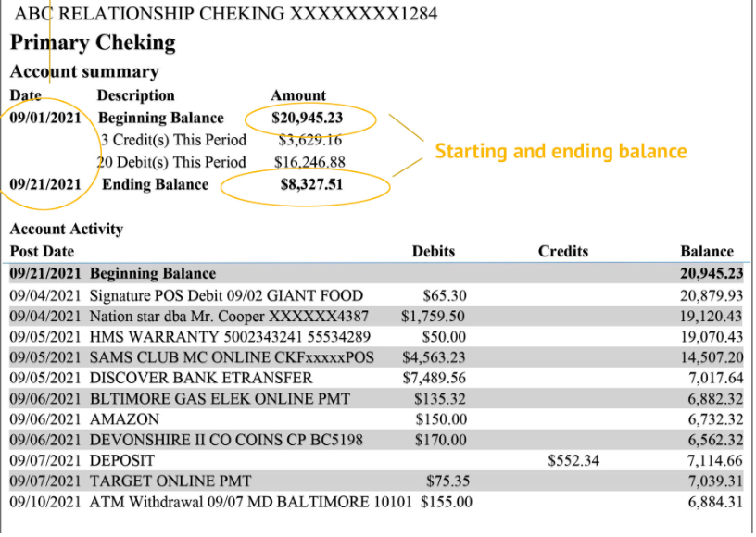
Task: Click the SAMS CLUB $4,563.23 debit amount
Action: coord(434,357)
